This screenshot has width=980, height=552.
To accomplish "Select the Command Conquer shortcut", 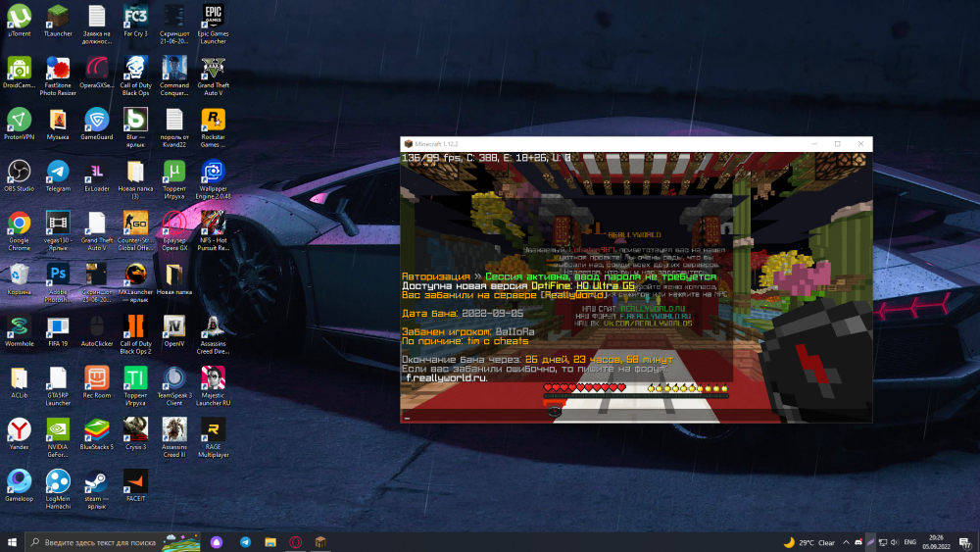I will pyautogui.click(x=174, y=76).
